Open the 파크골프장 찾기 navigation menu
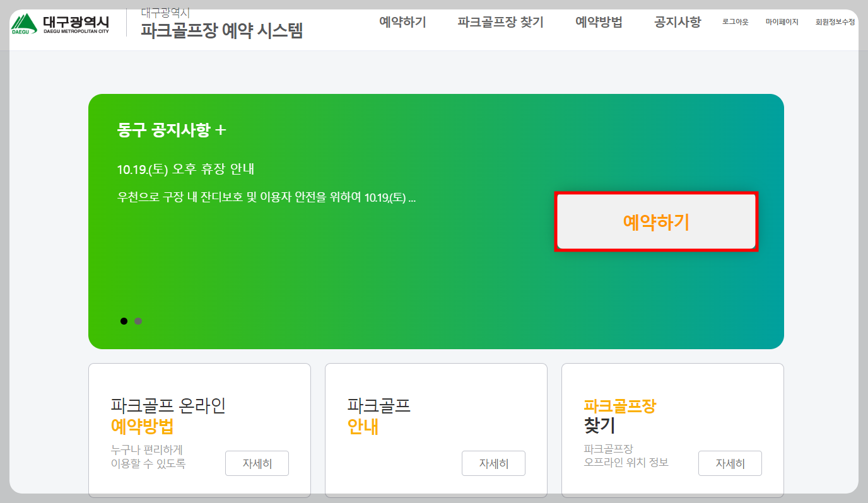The image size is (868, 503). click(x=500, y=22)
